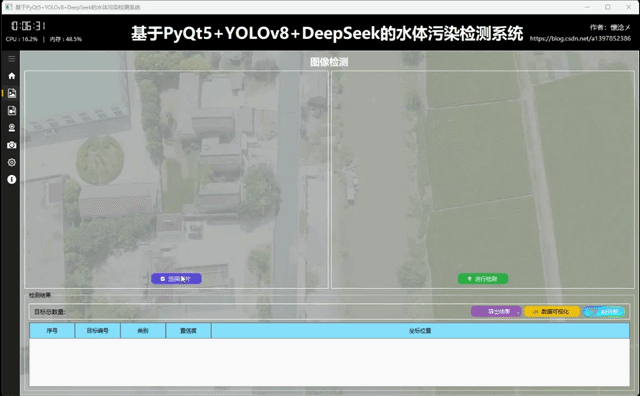This screenshot has height=396, width=640.
Task: Open the image detection page icon
Action: 11,93
